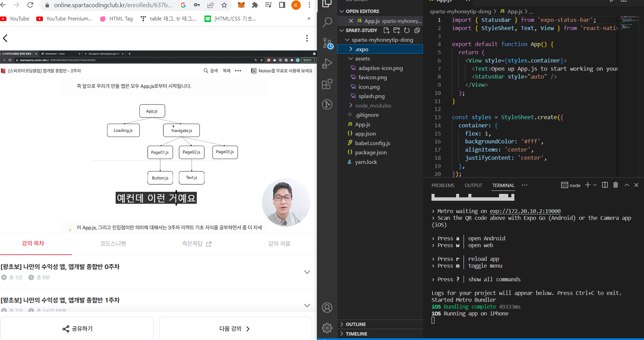Viewport: 644px width, 340px height.
Task: Open babel.config.js in explorer
Action: [372, 143]
